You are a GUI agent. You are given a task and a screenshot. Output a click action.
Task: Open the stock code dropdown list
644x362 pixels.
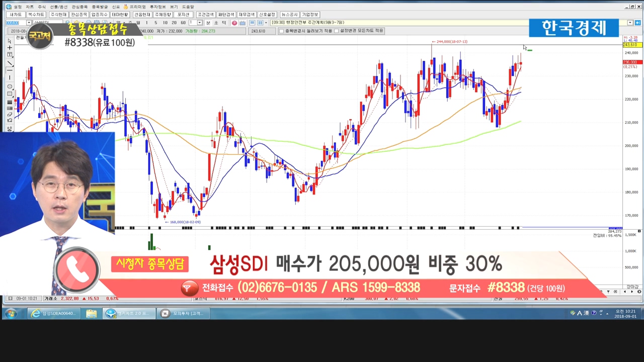pyautogui.click(x=29, y=23)
